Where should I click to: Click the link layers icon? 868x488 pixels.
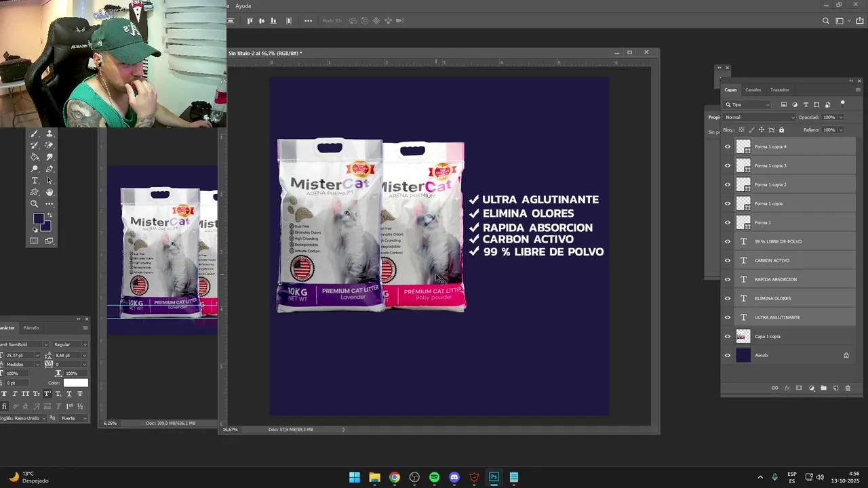pos(774,388)
